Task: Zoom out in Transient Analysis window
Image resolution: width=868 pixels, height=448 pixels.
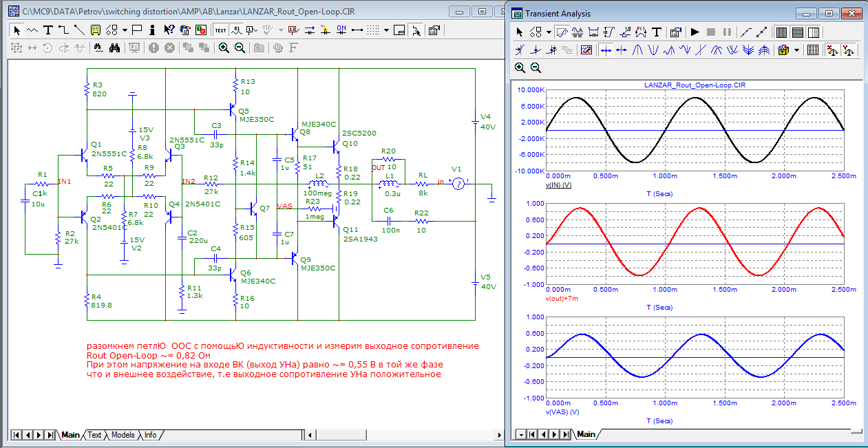Action: tap(536, 67)
